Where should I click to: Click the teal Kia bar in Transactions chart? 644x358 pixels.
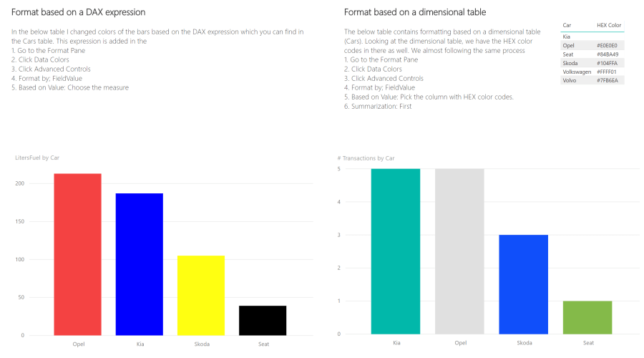396,251
